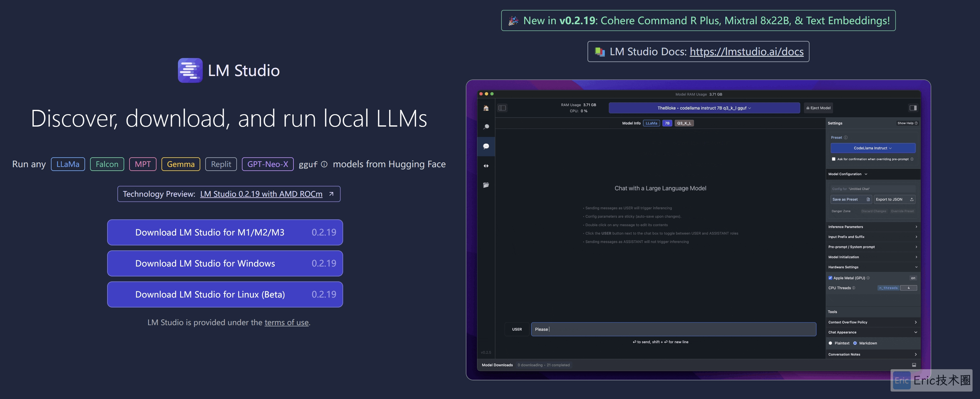
Task: Expand Input Prefix and Suffix section
Action: 873,237
